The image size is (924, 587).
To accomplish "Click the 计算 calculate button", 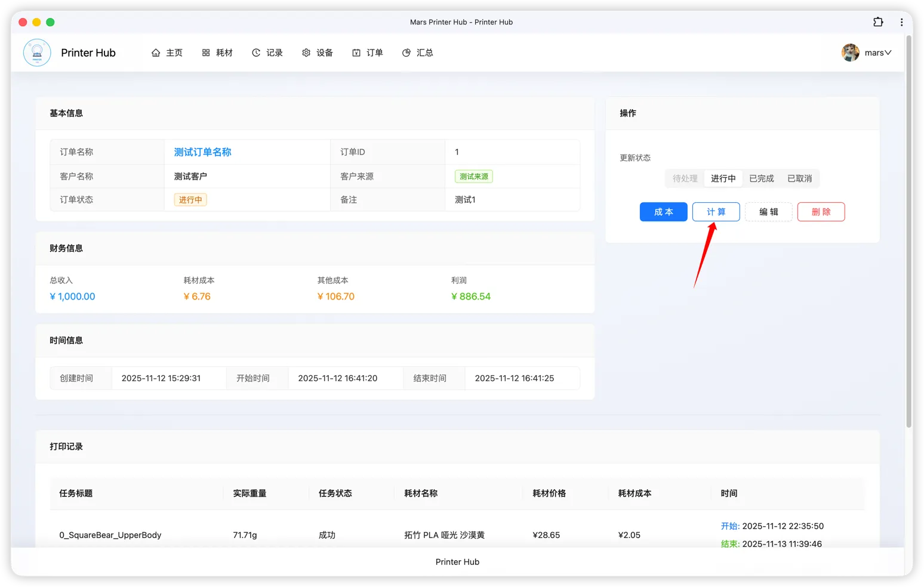I will [x=716, y=212].
